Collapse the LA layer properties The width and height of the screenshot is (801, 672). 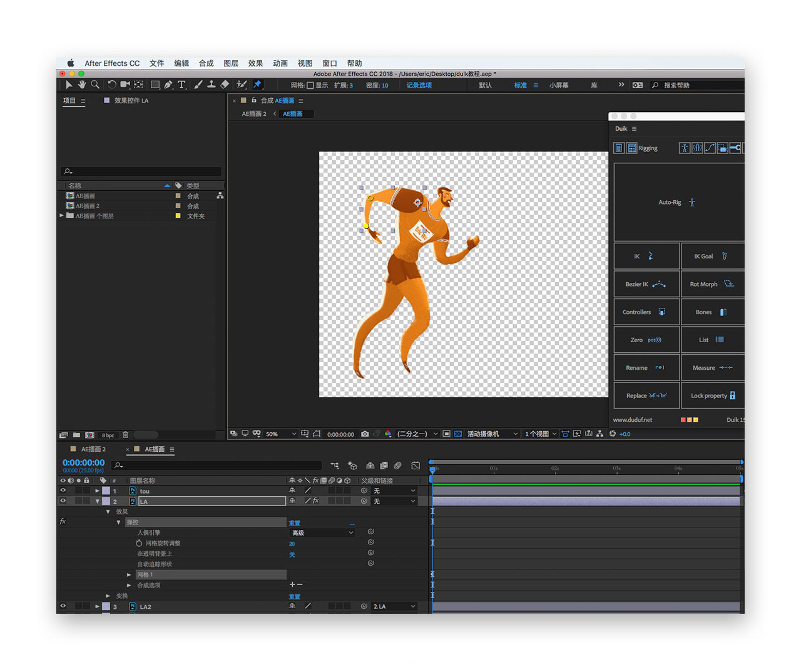[98, 501]
